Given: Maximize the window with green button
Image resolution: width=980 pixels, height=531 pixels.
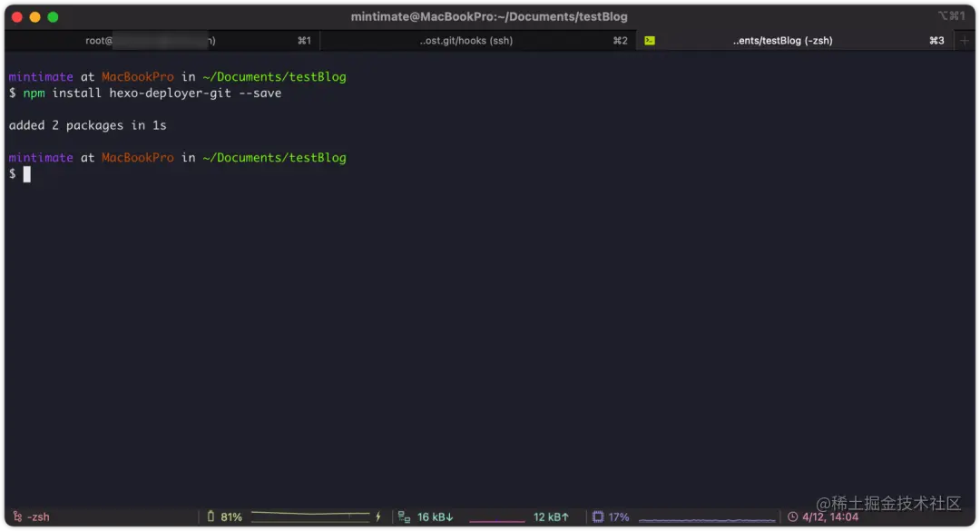Looking at the screenshot, I should click(x=54, y=17).
